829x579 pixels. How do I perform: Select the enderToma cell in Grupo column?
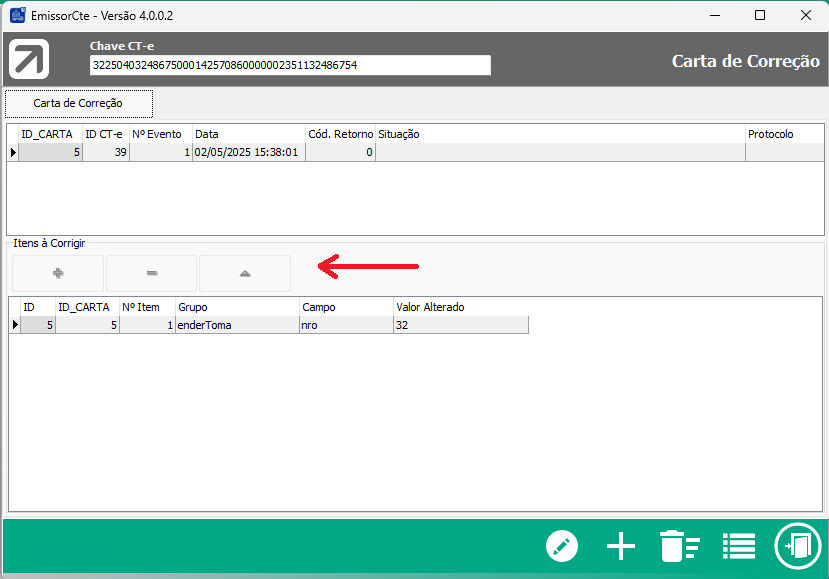coord(237,325)
